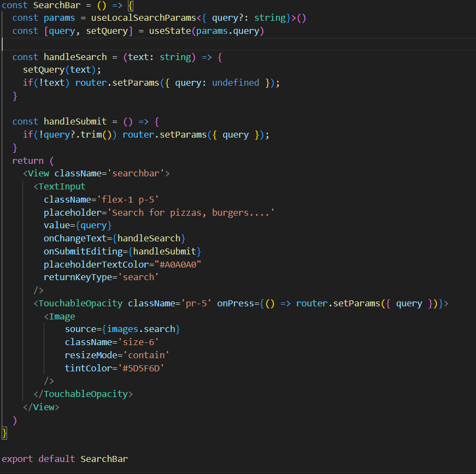Click the word undefined in setParams
Screen dimensions: 476x474
coord(236,83)
